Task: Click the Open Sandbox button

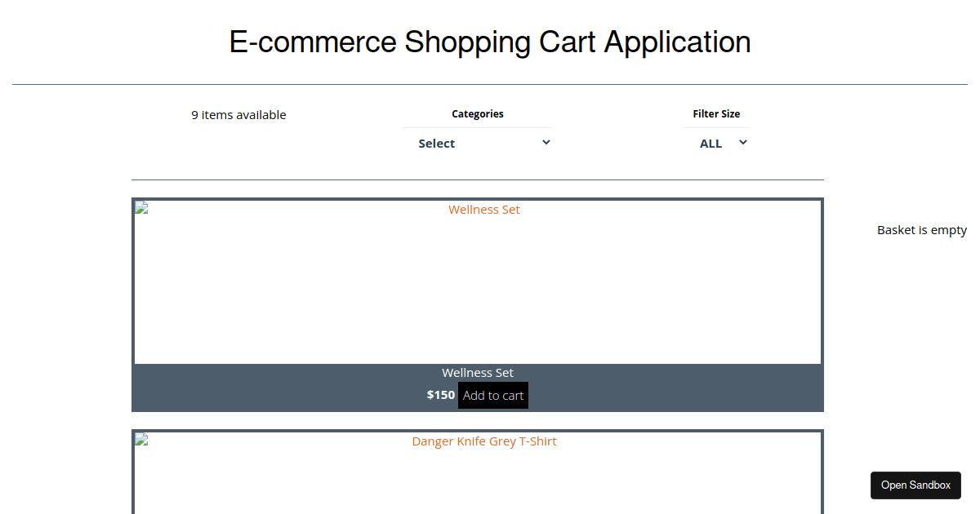Action: click(x=915, y=485)
